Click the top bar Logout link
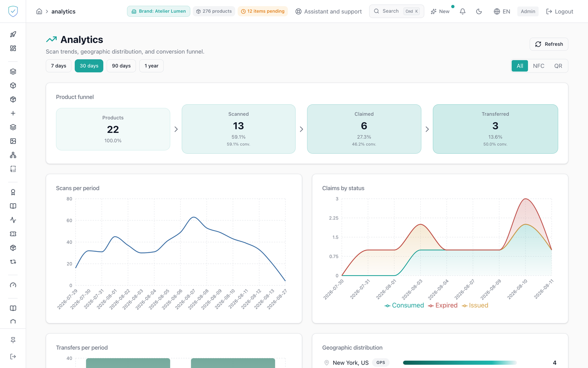The height and width of the screenshot is (368, 588). pos(559,11)
